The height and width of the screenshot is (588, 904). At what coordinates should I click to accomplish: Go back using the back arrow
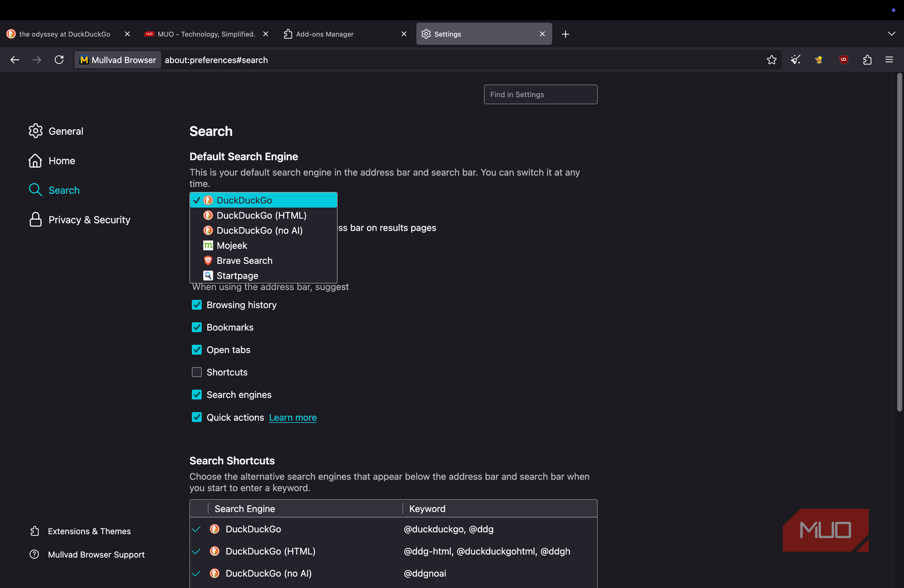15,60
